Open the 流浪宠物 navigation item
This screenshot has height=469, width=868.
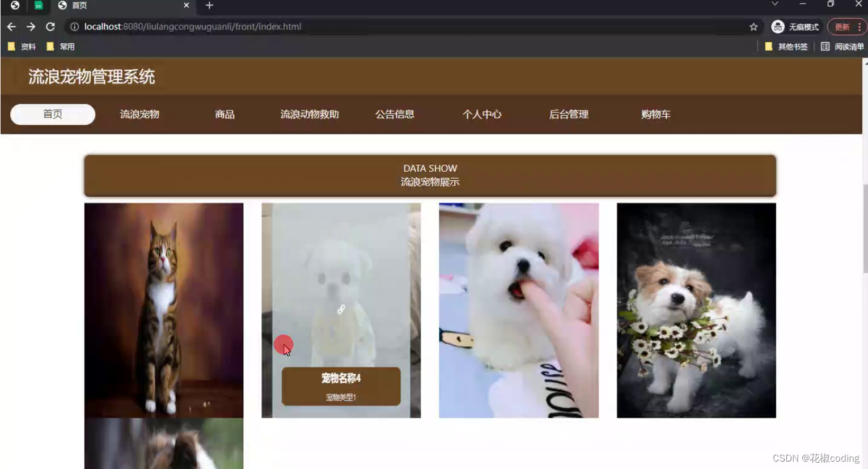(139, 114)
